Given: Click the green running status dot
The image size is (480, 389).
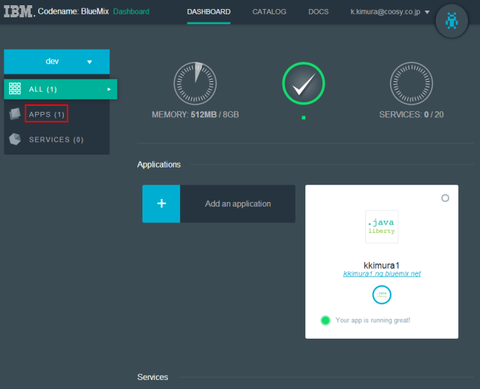Looking at the screenshot, I should click(325, 320).
